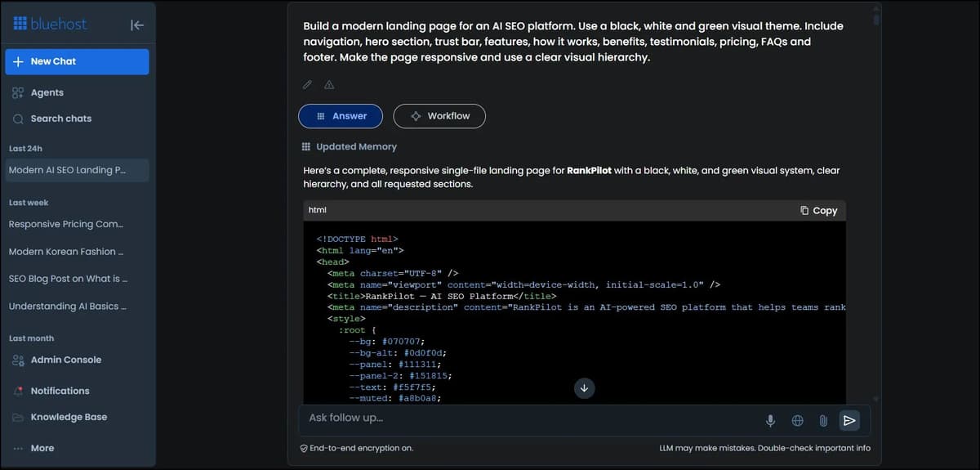
Task: Edit the prompt with the pencil icon
Action: pyautogui.click(x=307, y=84)
